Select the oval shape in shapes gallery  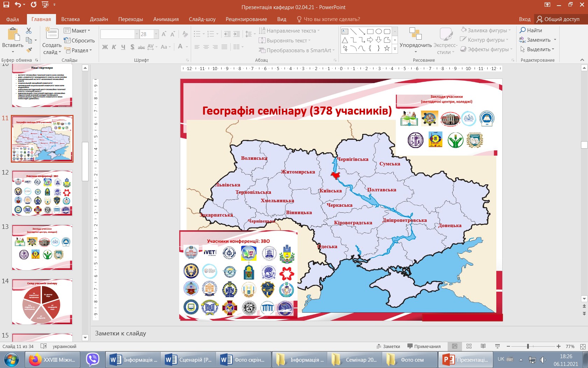(378, 32)
